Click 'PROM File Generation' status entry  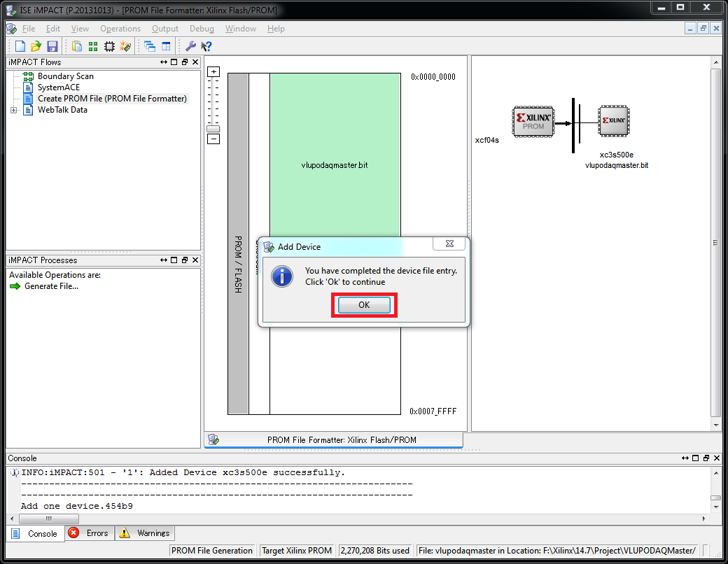pos(211,551)
